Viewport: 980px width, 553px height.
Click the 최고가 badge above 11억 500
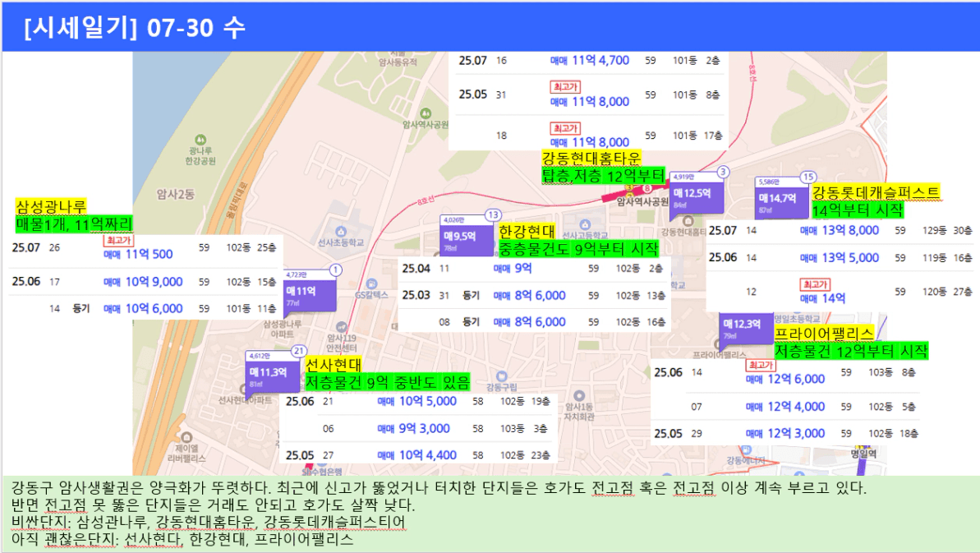(x=119, y=241)
